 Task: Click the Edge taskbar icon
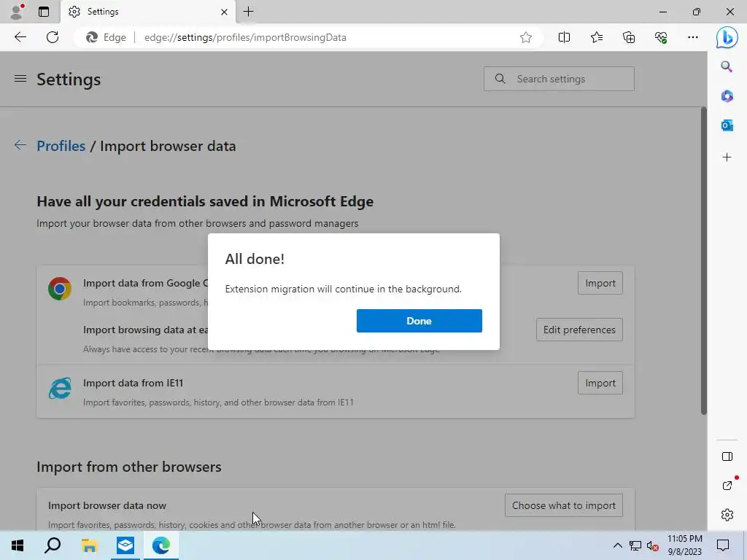161,545
